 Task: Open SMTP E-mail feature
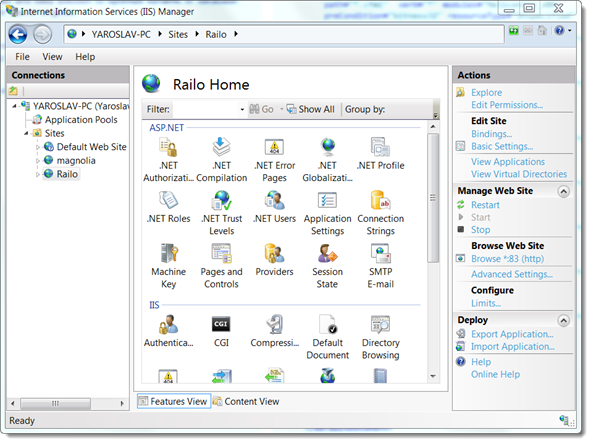381,266
